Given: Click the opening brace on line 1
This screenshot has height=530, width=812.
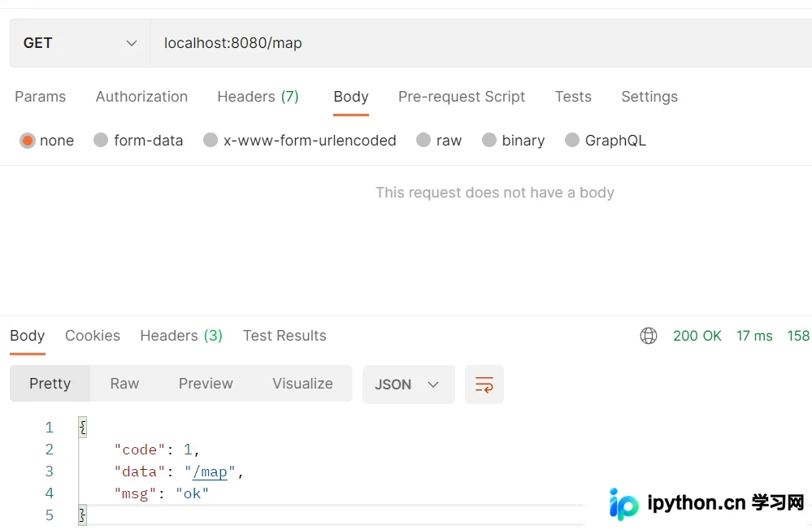Looking at the screenshot, I should click(x=83, y=428).
